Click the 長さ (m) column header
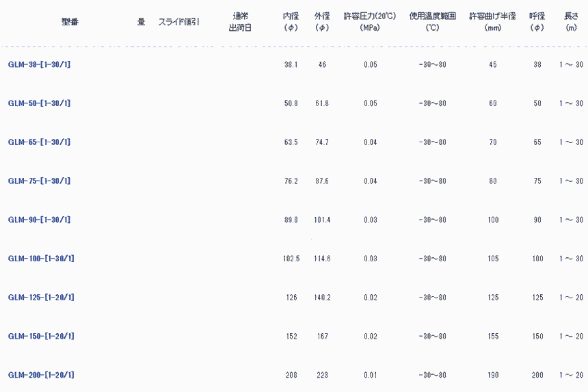This screenshot has height=392, width=588. (x=571, y=22)
